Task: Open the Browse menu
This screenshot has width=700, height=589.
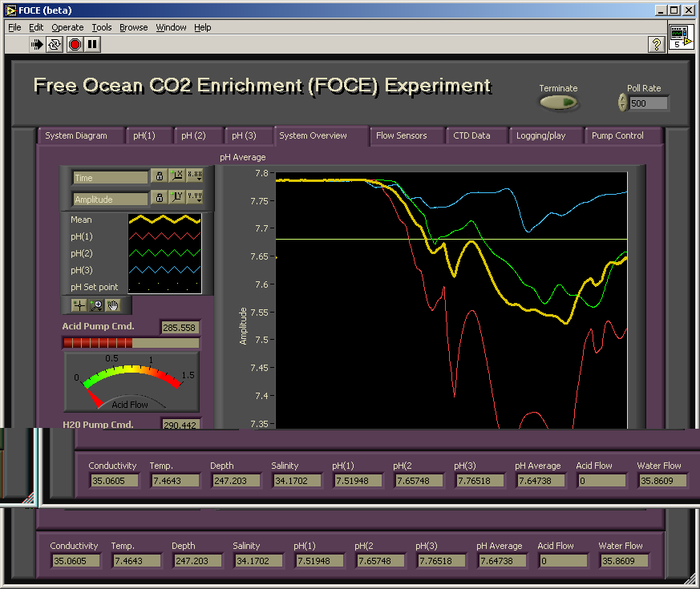Action: 133,27
